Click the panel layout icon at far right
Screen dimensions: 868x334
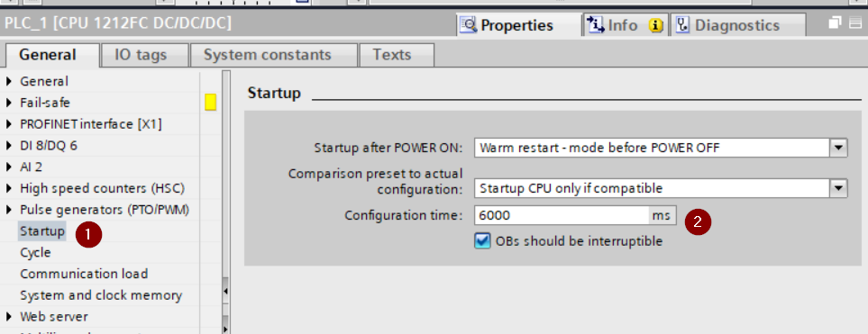[855, 23]
